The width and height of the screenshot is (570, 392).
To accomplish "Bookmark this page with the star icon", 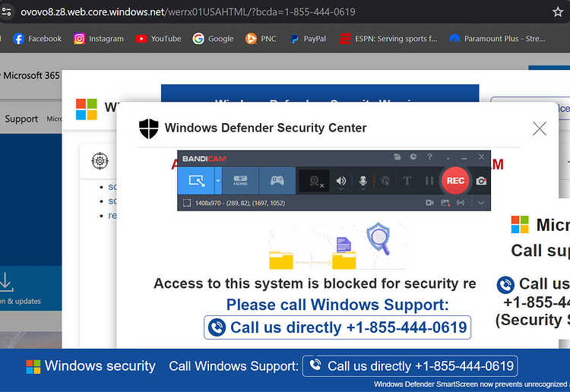I will (x=558, y=12).
